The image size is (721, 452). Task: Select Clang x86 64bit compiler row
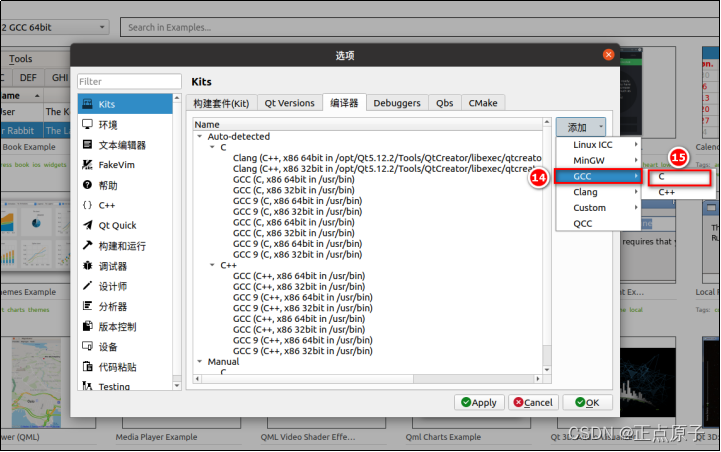point(387,158)
